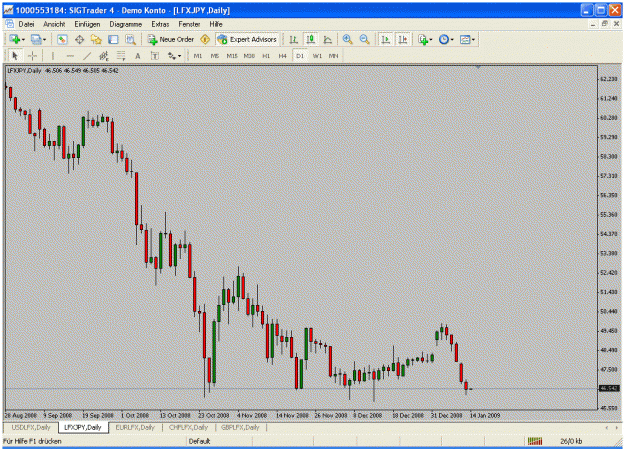This screenshot has height=449, width=625.
Task: Select the text label 'T' tool
Action: (x=155, y=56)
